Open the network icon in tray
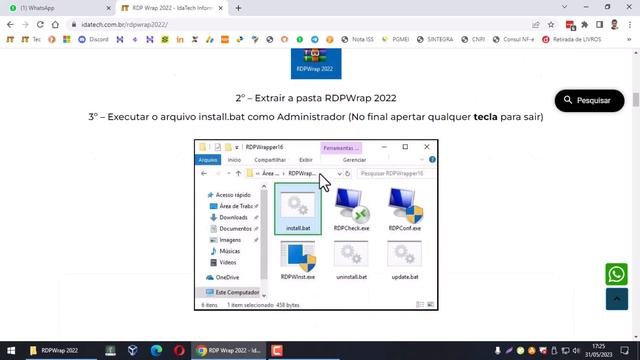Screen dimensions: 640x360 565,351
